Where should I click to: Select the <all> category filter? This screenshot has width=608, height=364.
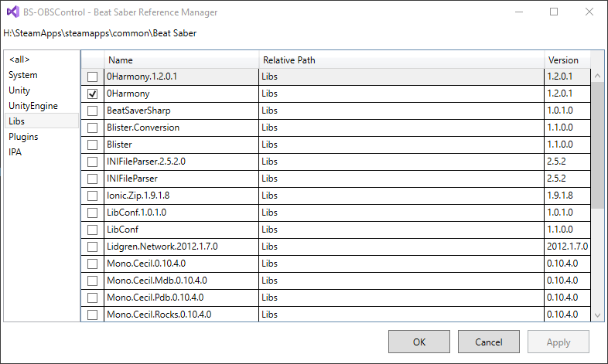coord(42,60)
